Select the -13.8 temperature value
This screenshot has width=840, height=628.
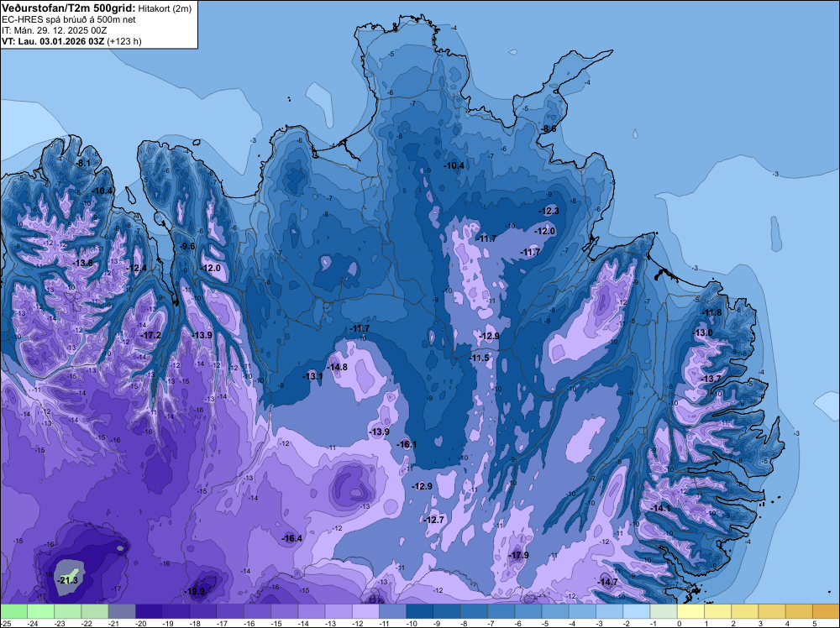82,263
